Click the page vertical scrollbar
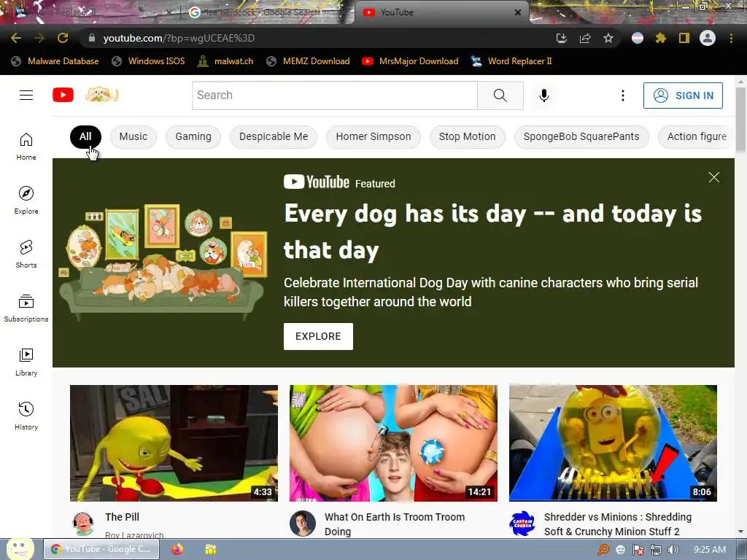 pyautogui.click(x=740, y=120)
